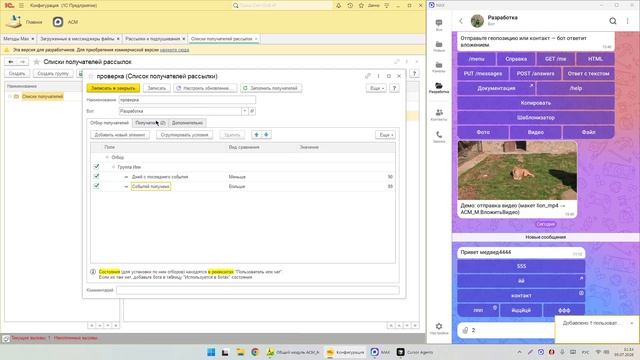640x360 pixels.
Task: Click Создать группу in background list
Action: pos(53,73)
